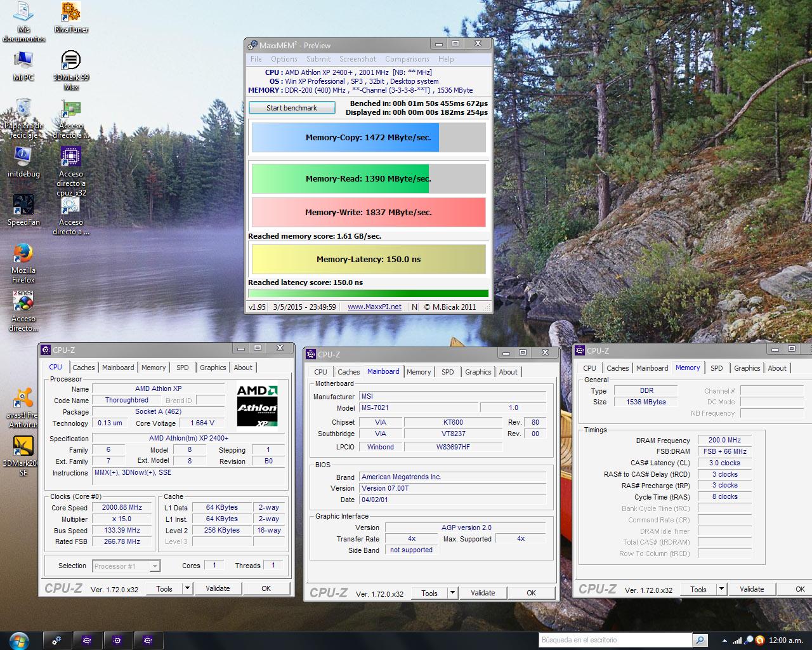Switch to Memory tab in middle CPU-Z
The image size is (812, 650).
point(419,372)
